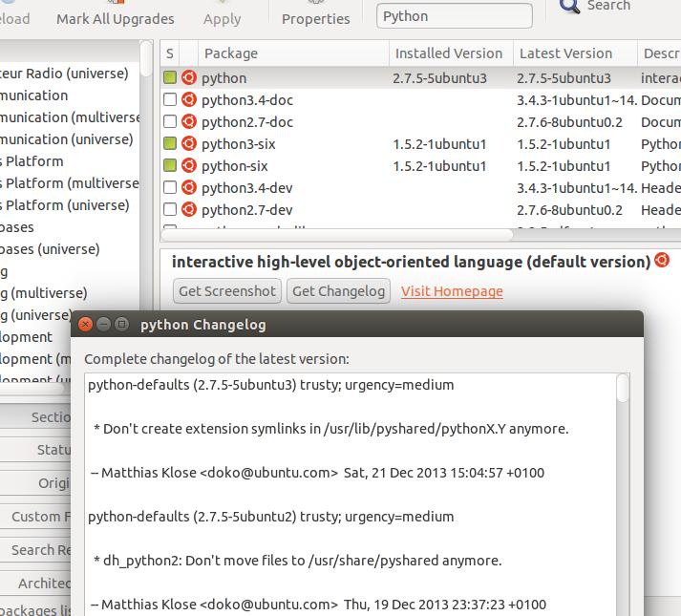Click Ubuntu logo icon beside python2.7-dev
This screenshot has width=681, height=616.
[189, 209]
